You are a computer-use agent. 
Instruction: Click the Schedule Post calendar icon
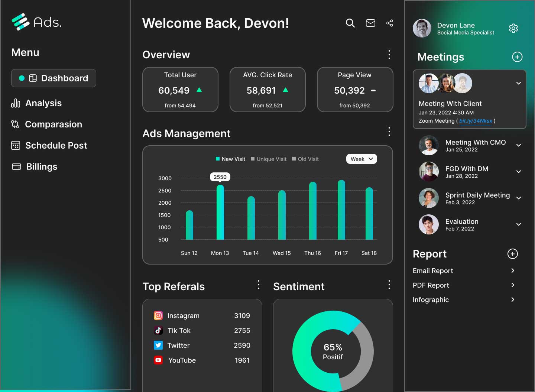16,145
